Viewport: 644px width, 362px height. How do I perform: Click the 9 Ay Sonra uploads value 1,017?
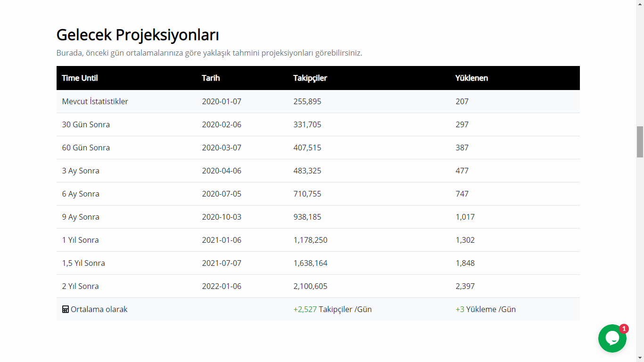pyautogui.click(x=465, y=217)
